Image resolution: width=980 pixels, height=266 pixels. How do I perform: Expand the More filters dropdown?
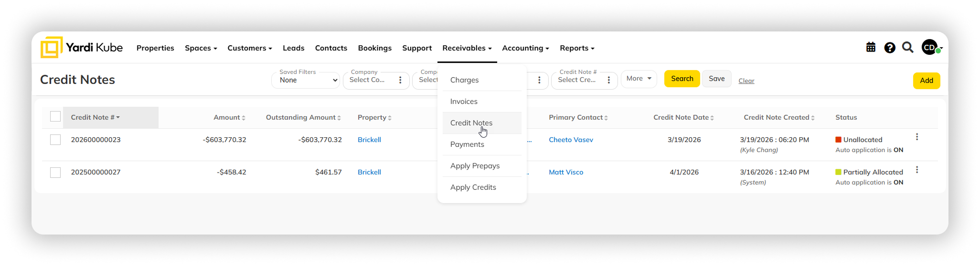point(639,79)
